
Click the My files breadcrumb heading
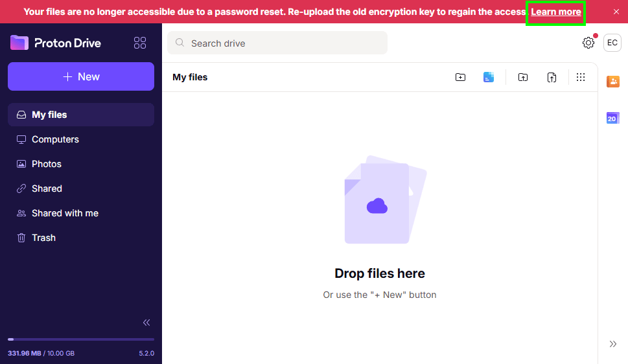point(191,77)
